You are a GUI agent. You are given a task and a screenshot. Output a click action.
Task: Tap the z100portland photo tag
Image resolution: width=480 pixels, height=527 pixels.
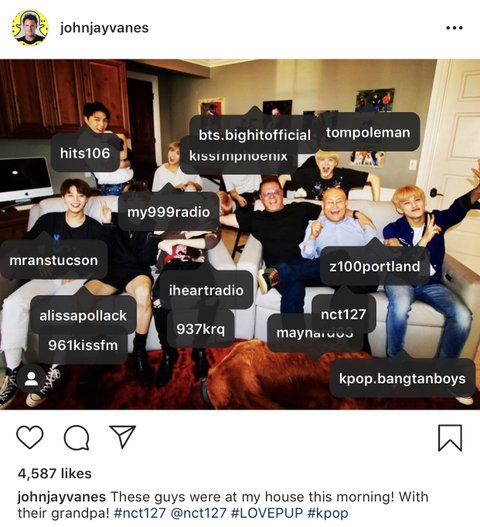click(375, 266)
